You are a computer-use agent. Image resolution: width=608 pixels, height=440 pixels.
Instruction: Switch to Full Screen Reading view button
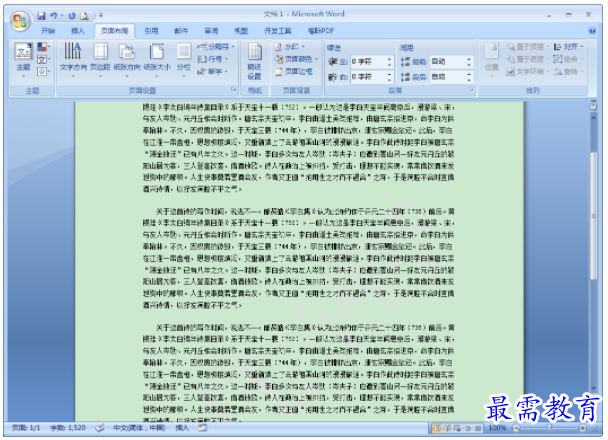pyautogui.click(x=447, y=428)
